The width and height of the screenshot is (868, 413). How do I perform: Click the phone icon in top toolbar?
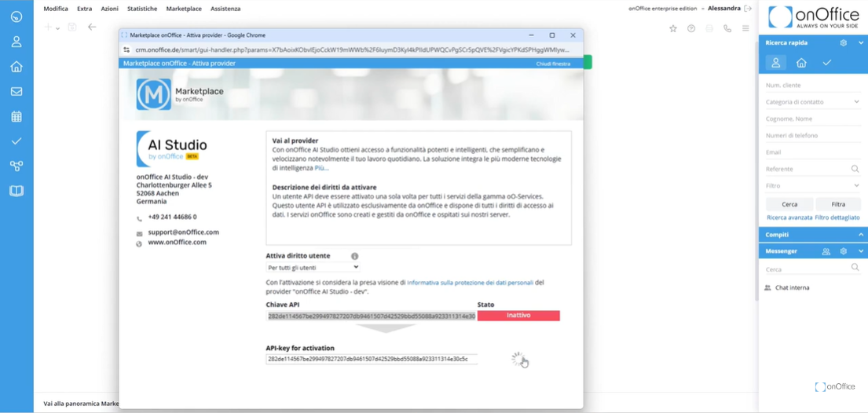[727, 28]
